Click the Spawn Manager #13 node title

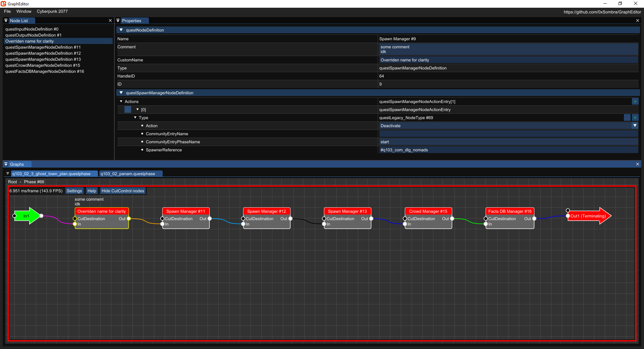pos(347,211)
